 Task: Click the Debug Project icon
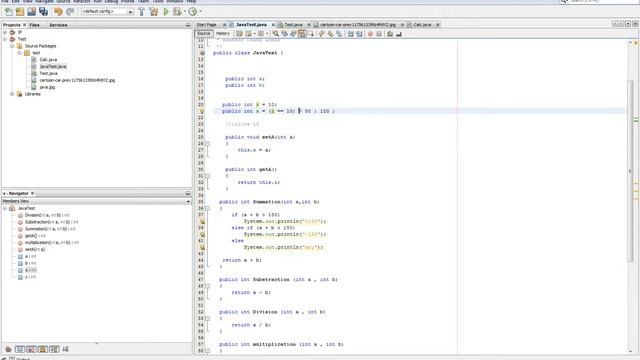(x=177, y=12)
